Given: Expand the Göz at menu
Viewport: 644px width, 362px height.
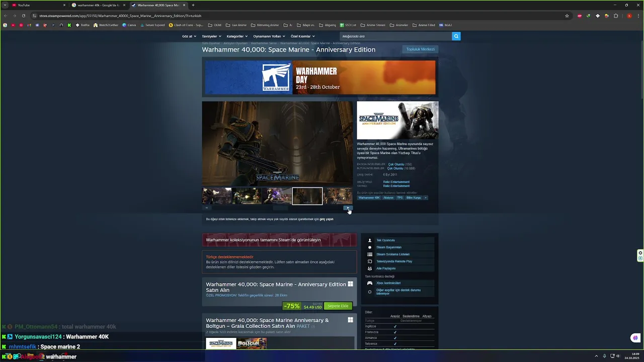Looking at the screenshot, I should (x=189, y=36).
